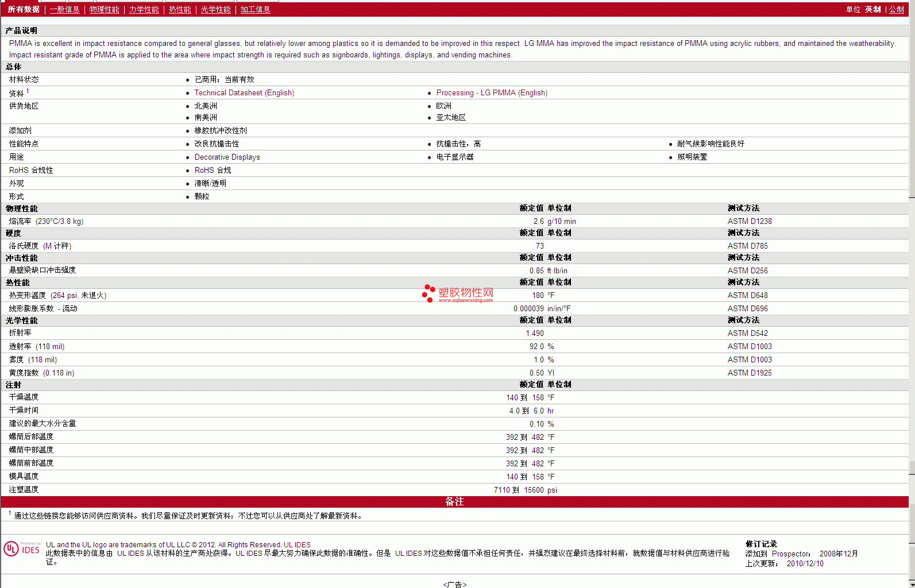
Task: Click the 注塑温度 row label
Action: [24, 489]
